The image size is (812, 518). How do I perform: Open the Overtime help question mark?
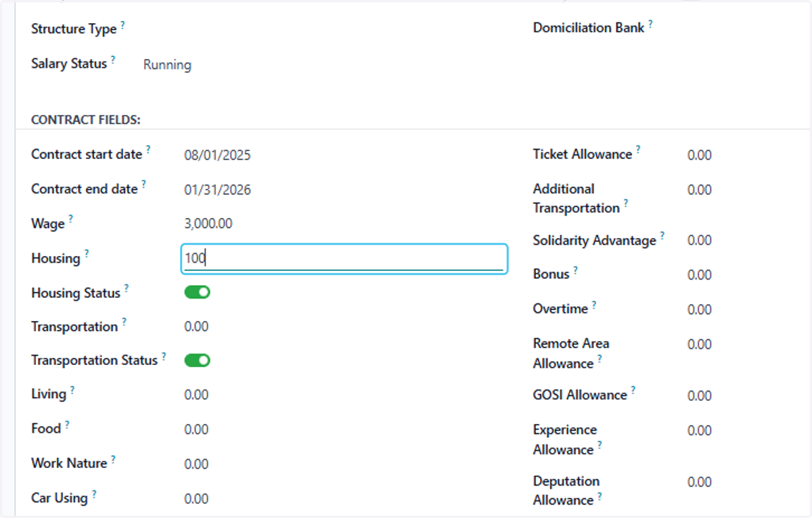click(593, 305)
